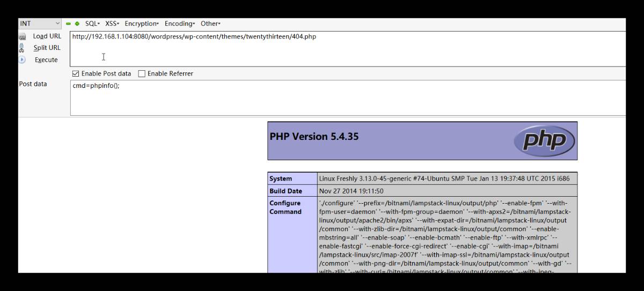Expand the Encryption menu
This screenshot has width=644, height=291.
click(142, 24)
